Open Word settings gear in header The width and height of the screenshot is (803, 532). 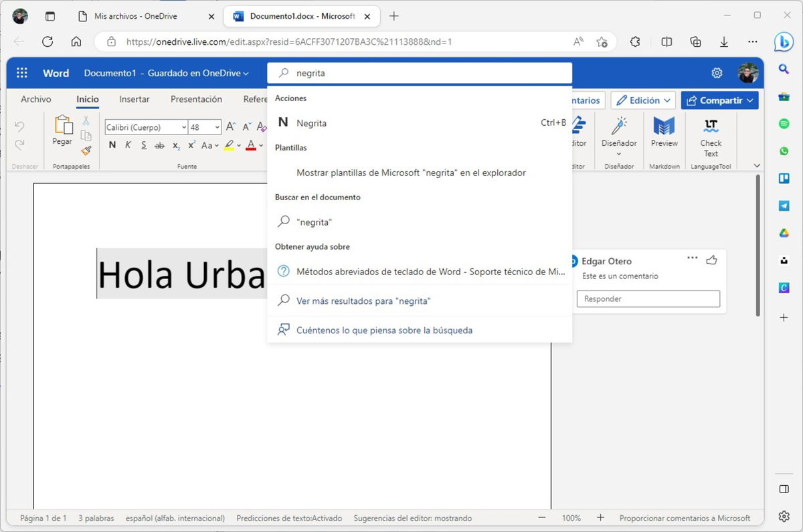point(717,73)
